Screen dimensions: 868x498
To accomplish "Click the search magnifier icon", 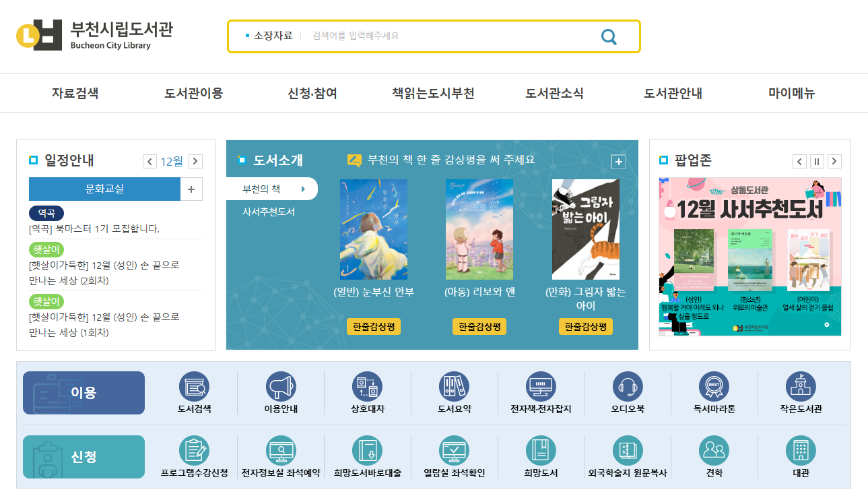I will pos(609,36).
